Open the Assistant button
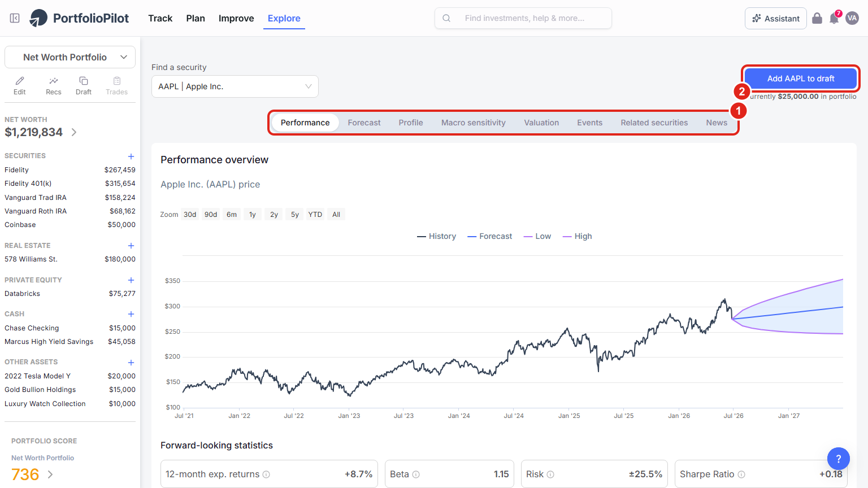The image size is (868, 488). 776,18
